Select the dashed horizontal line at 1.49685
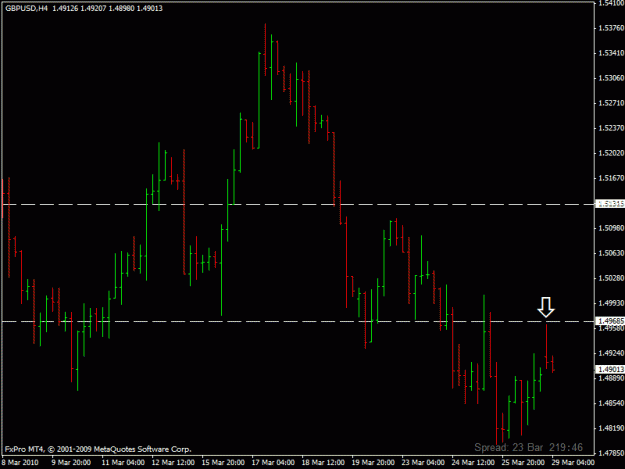Viewport: 625px width, 469px height. [x=297, y=321]
